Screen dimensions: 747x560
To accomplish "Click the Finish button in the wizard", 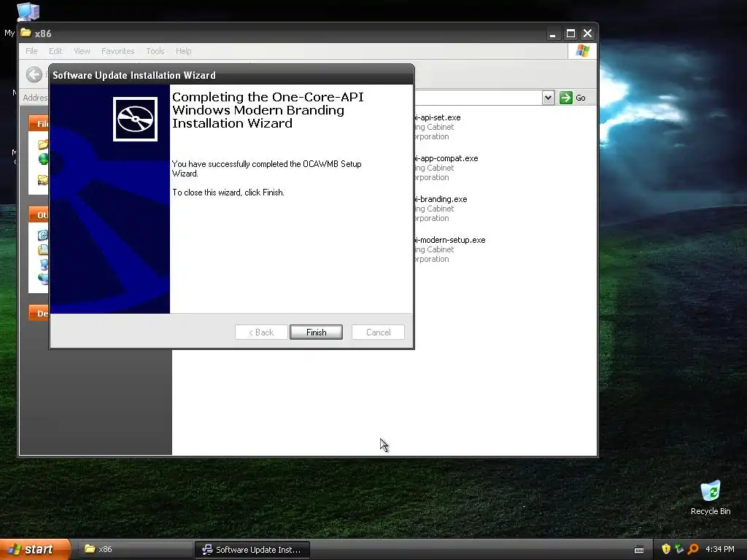I will [316, 332].
